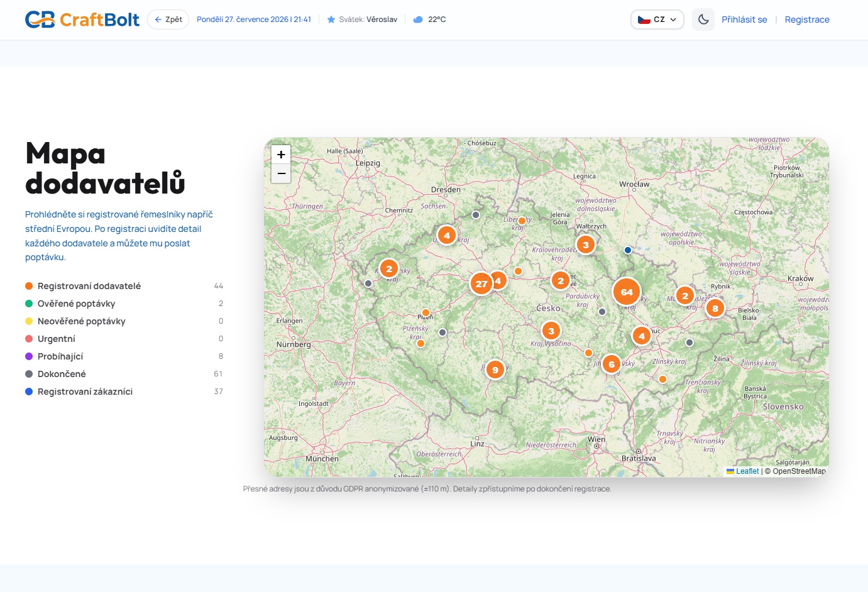Image resolution: width=868 pixels, height=592 pixels.
Task: Toggle Dokončené legend filter
Action: pos(124,374)
